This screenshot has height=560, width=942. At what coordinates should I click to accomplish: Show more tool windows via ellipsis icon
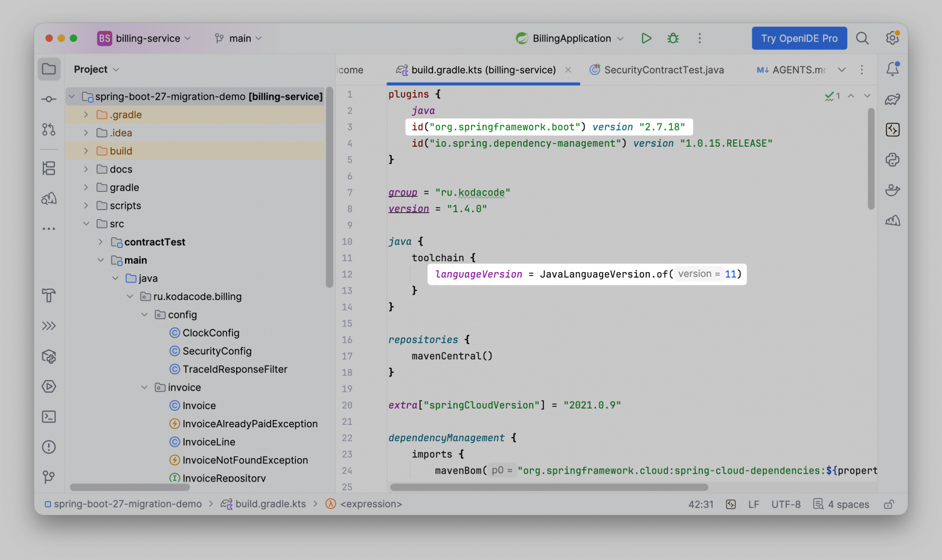pyautogui.click(x=49, y=229)
